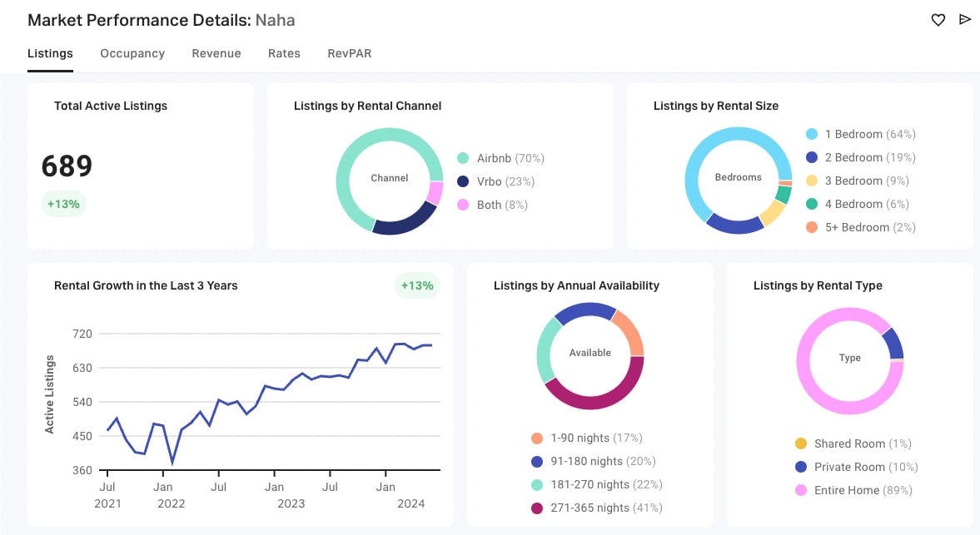Click the Active Listings y-axis label
This screenshot has width=980, height=535.
coord(49,394)
